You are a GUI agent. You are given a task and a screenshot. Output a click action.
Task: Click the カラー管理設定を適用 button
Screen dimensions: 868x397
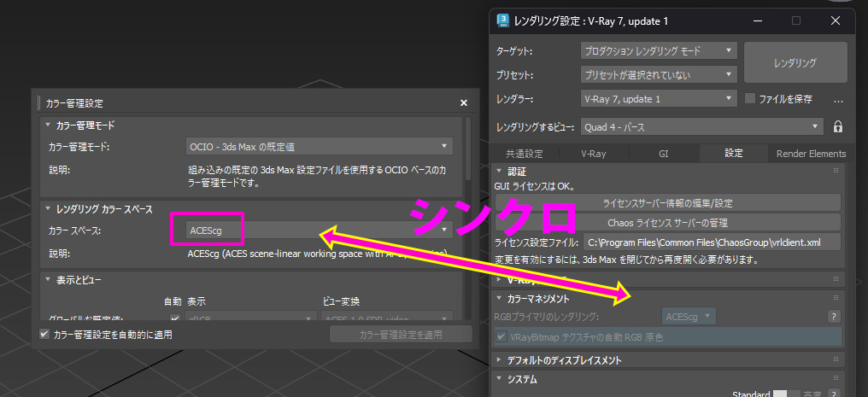pyautogui.click(x=401, y=335)
